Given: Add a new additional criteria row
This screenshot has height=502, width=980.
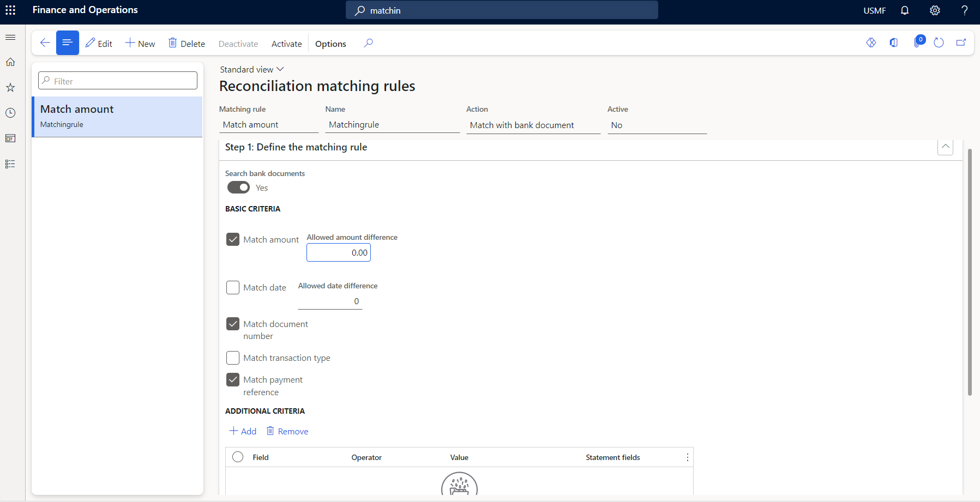Looking at the screenshot, I should pos(243,431).
